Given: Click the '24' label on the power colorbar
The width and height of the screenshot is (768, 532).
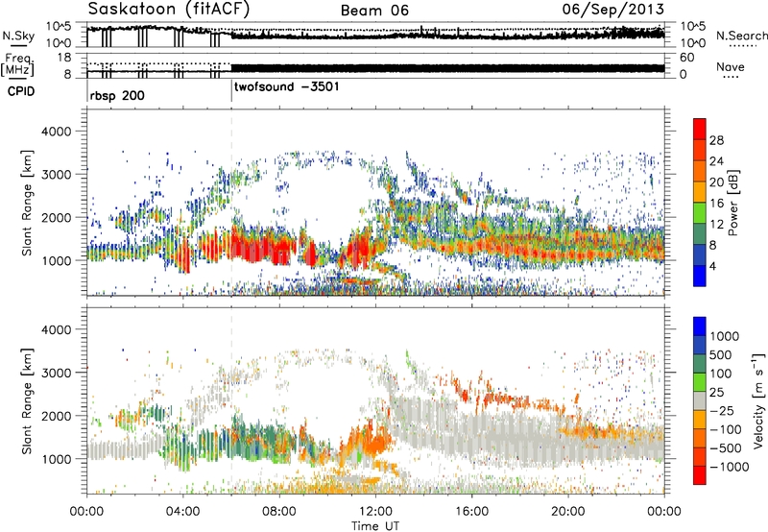Looking at the screenshot, I should (x=716, y=161).
